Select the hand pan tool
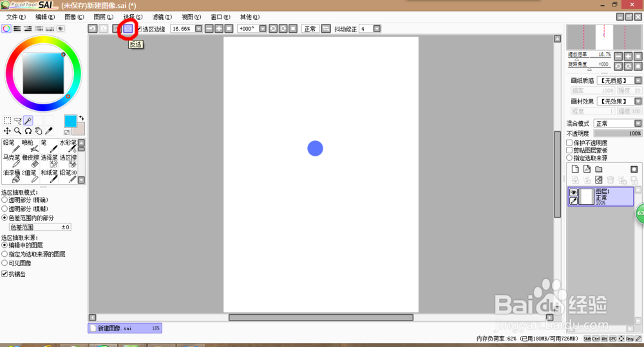Screen dimensions: 644x347 (38, 131)
